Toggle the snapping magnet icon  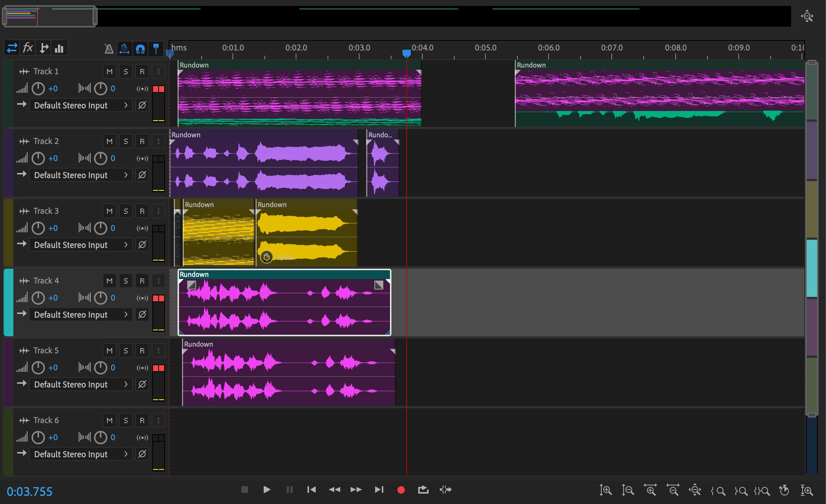140,49
